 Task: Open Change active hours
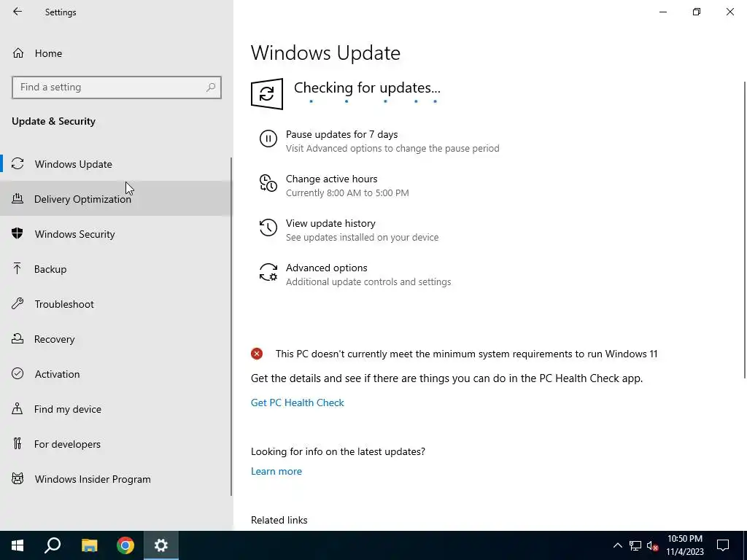point(334,186)
